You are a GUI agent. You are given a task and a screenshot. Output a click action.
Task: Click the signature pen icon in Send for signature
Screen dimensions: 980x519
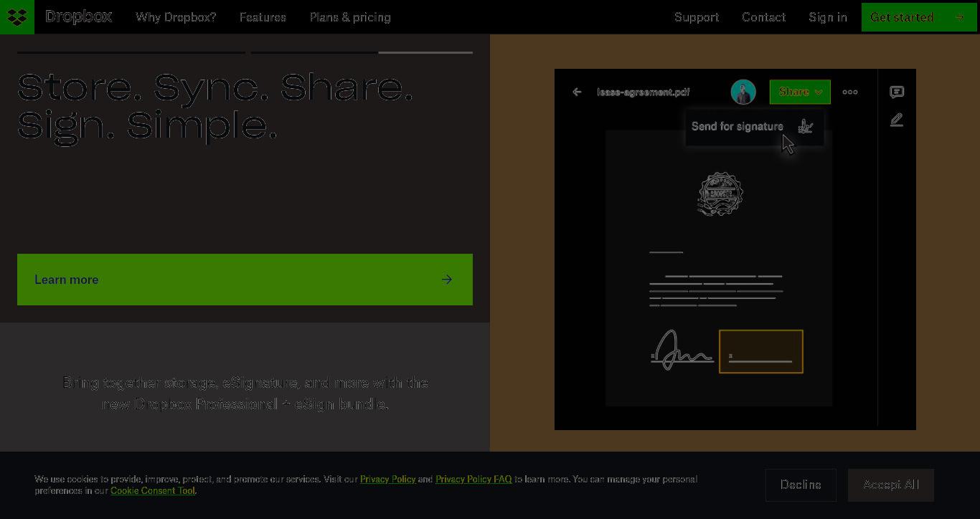(806, 126)
